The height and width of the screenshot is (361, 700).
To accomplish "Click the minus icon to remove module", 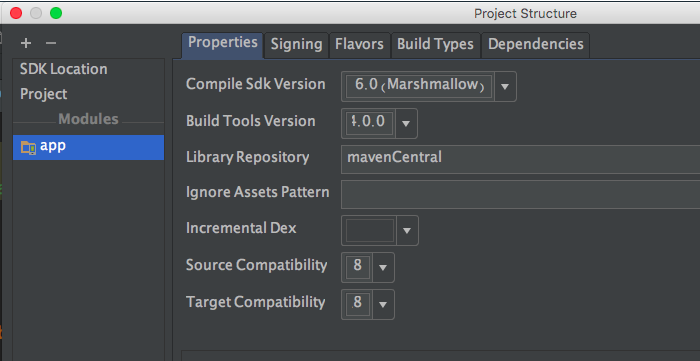I will (x=51, y=43).
